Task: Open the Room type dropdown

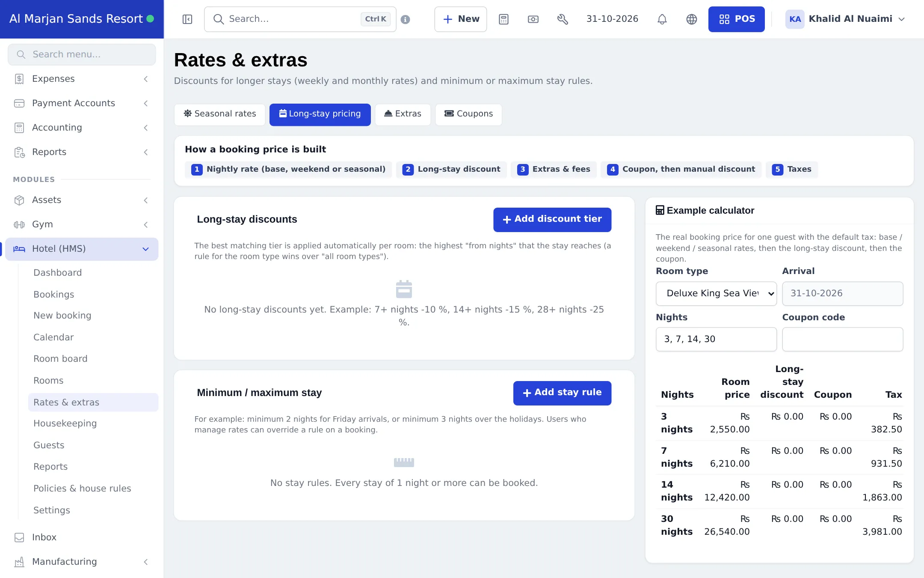Action: pyautogui.click(x=716, y=294)
